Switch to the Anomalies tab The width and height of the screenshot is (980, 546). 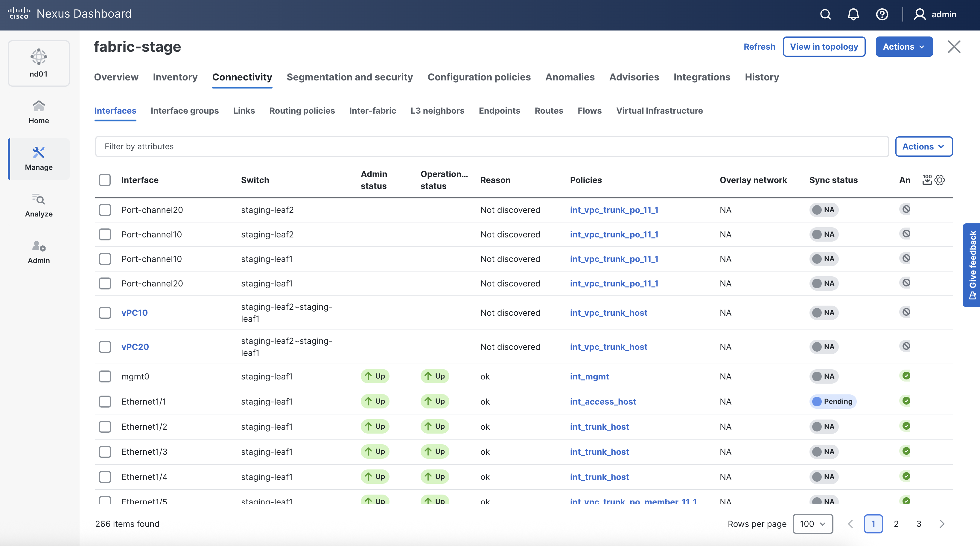570,77
